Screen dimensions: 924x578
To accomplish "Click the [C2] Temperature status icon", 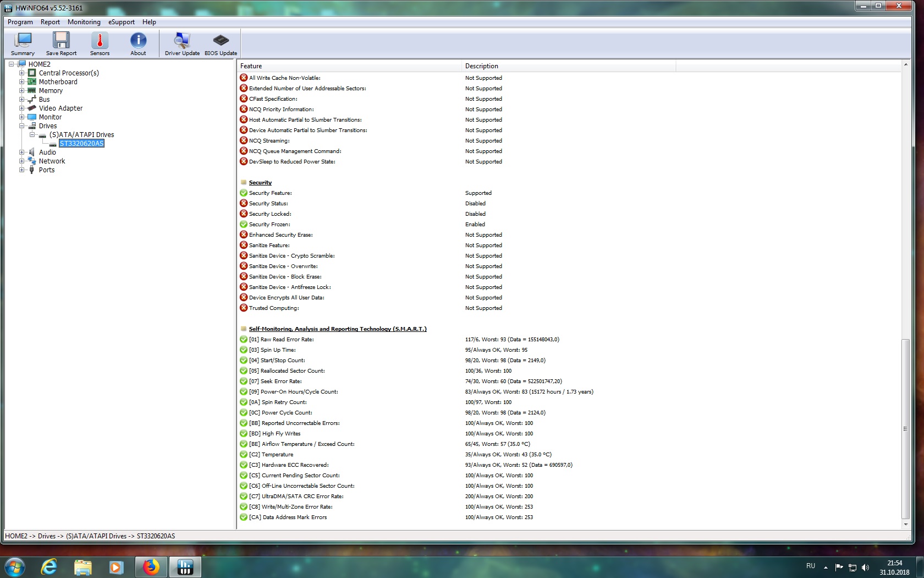I will tap(244, 454).
